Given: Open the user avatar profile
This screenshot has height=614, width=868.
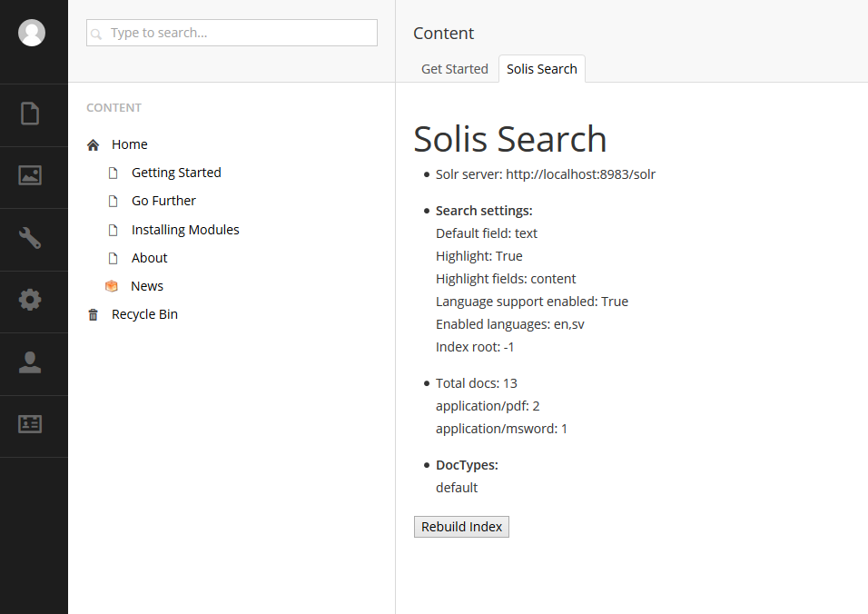Looking at the screenshot, I should pyautogui.click(x=32, y=33).
